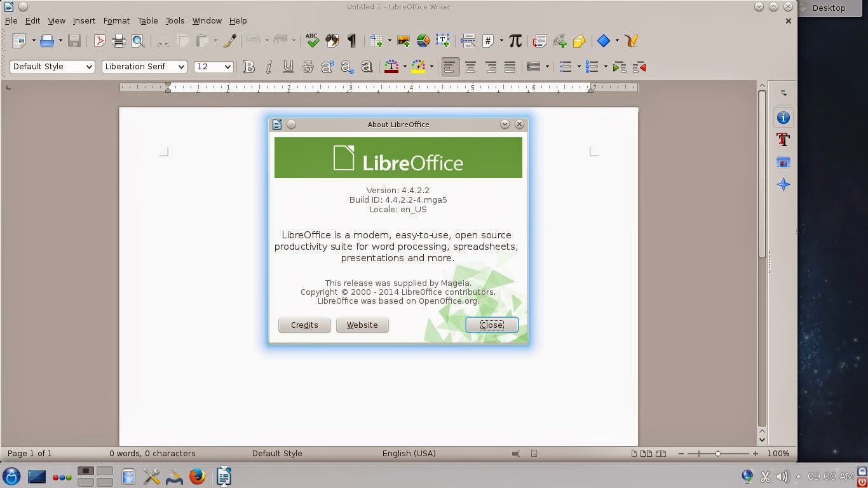Click the blue diamond Basic Shapes icon
This screenshot has height=488, width=868.
pyautogui.click(x=604, y=41)
